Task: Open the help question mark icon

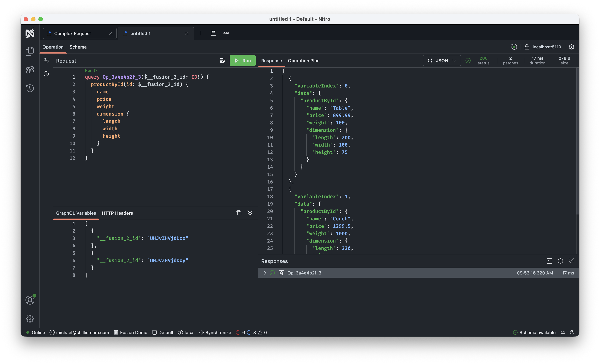Action: coord(572,332)
